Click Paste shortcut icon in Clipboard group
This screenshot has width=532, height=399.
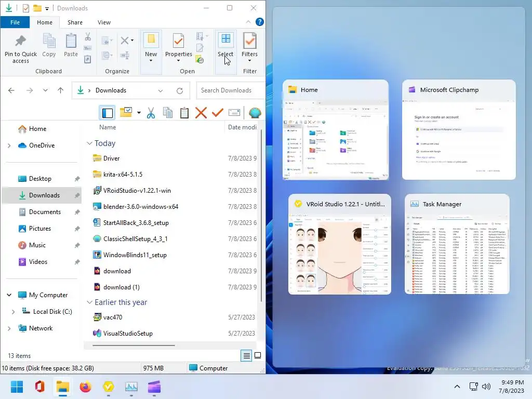click(x=87, y=59)
